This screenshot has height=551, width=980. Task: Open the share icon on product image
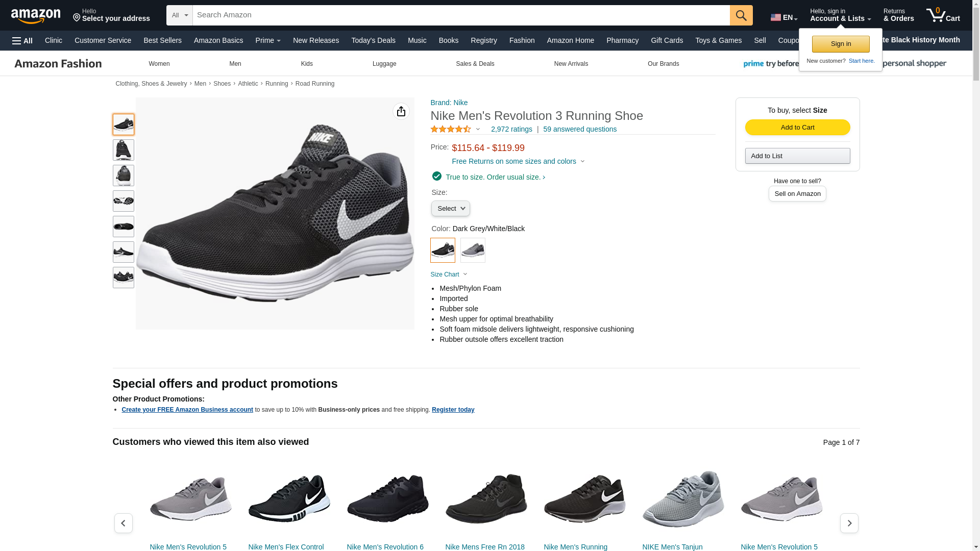401,111
